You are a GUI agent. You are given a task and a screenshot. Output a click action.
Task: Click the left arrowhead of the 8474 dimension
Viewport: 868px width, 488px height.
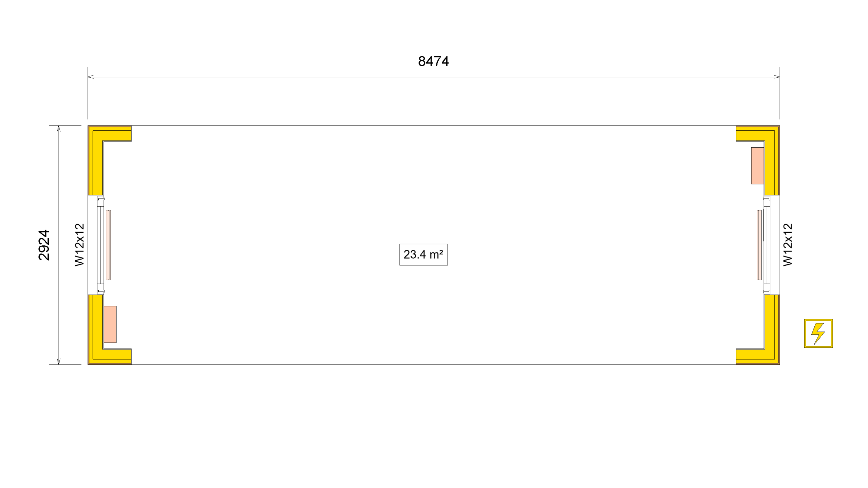[91, 77]
